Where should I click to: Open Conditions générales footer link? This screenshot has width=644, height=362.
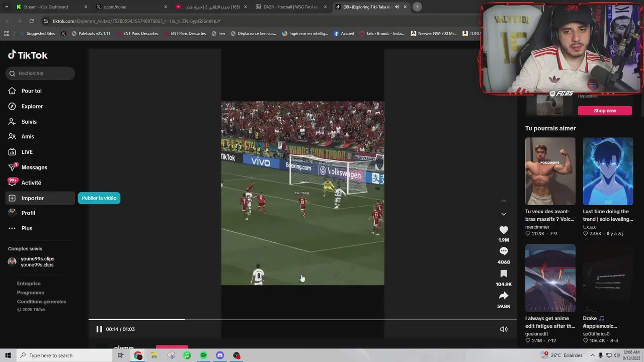(x=42, y=302)
